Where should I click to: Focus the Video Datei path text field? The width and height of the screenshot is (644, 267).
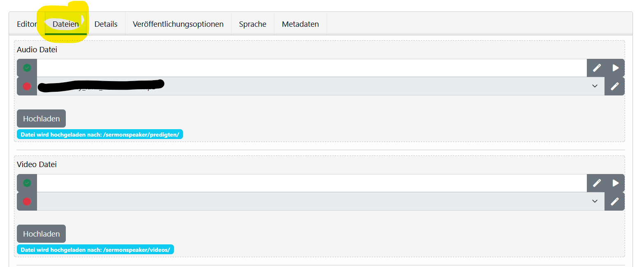coord(311,183)
